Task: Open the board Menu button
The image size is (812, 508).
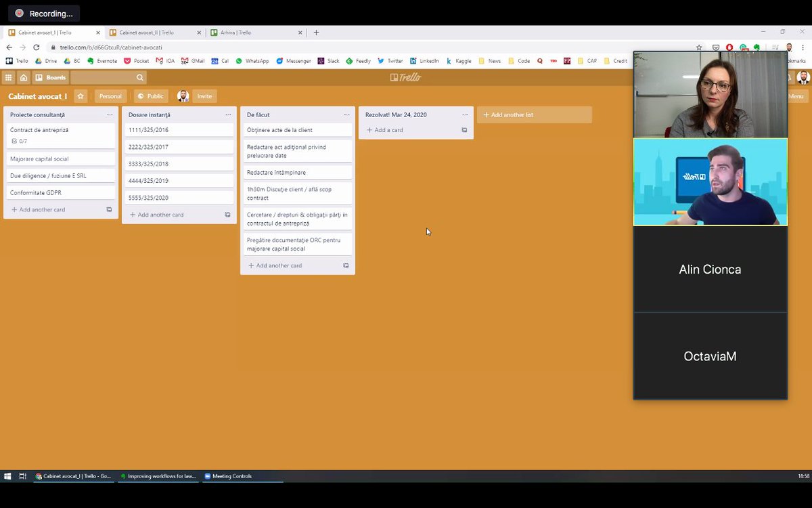Action: (796, 96)
